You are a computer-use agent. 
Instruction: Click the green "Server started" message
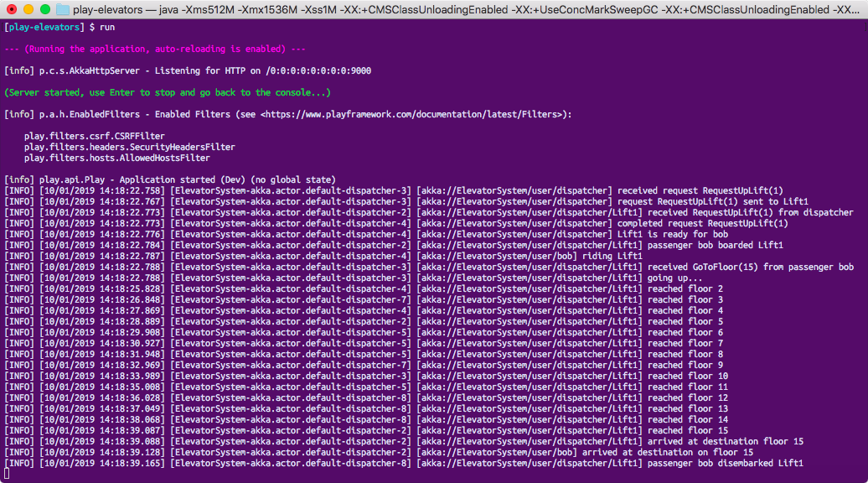(x=168, y=92)
